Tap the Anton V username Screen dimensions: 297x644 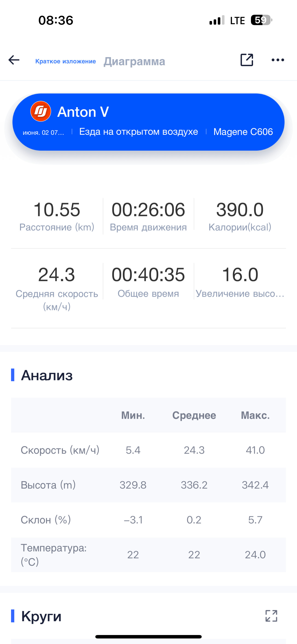click(x=83, y=112)
